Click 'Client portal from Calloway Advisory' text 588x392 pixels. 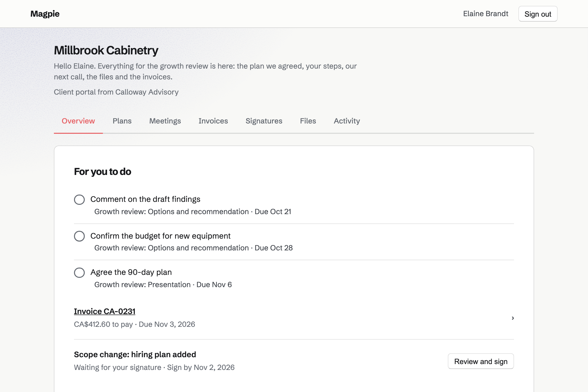point(116,92)
